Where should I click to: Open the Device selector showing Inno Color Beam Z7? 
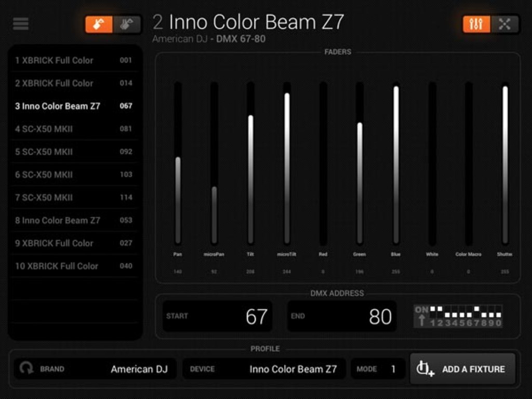click(x=264, y=369)
